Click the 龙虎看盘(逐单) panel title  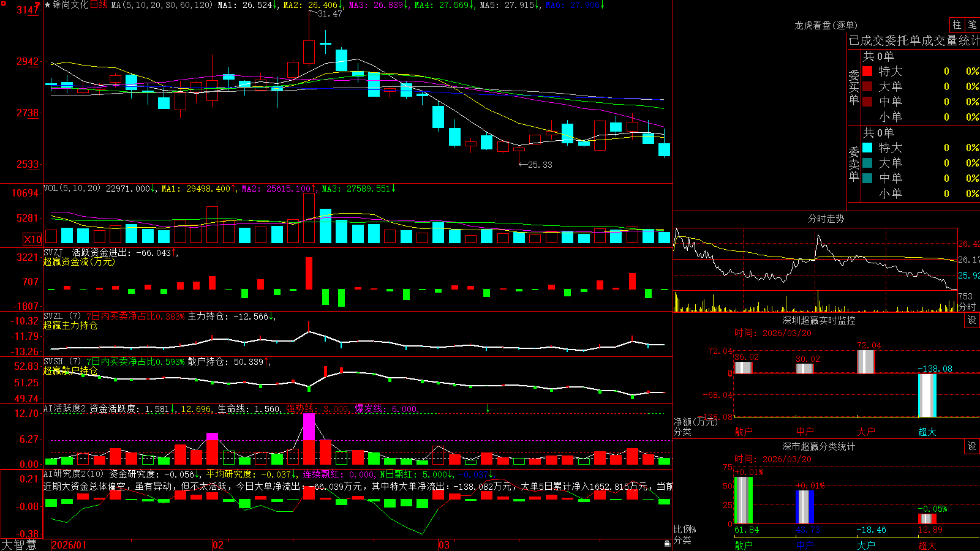826,25
